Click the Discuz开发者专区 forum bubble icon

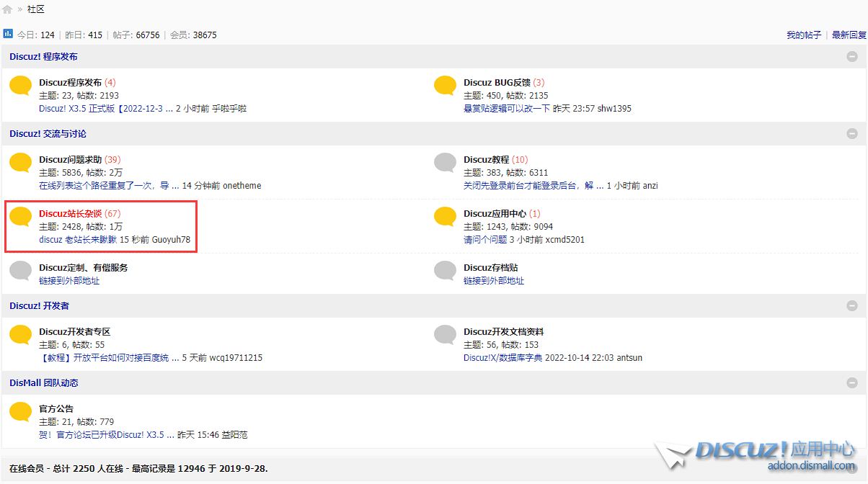click(20, 334)
